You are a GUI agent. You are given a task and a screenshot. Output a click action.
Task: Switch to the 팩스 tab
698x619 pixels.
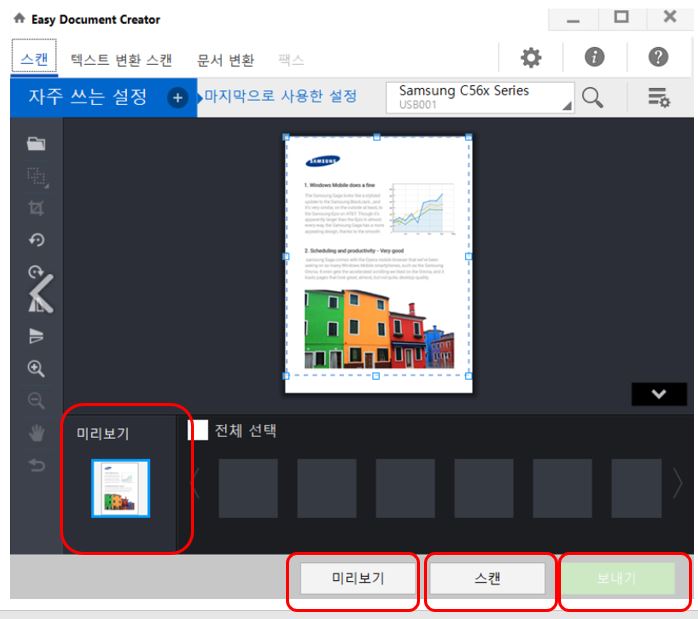291,60
